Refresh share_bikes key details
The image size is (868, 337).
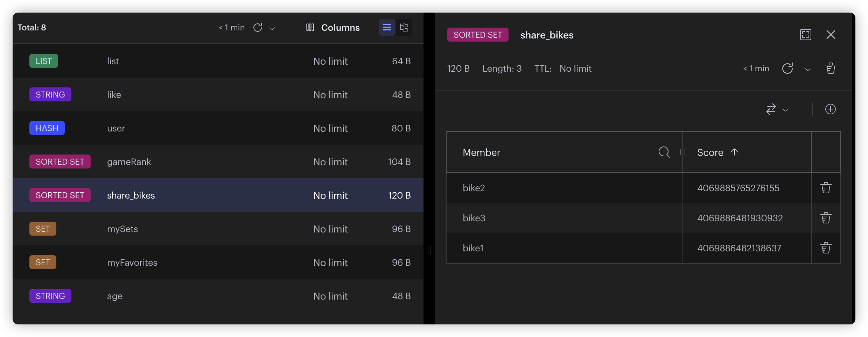787,69
